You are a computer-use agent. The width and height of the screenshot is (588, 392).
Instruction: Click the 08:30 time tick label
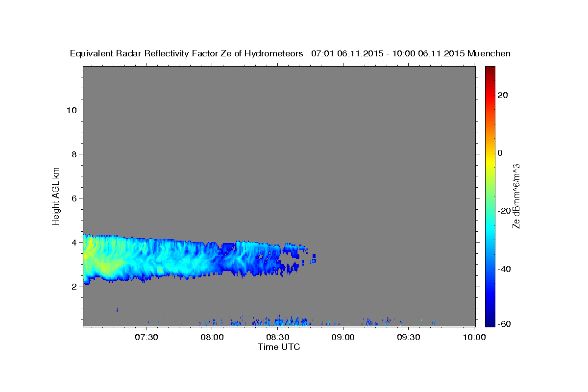pyautogui.click(x=278, y=338)
